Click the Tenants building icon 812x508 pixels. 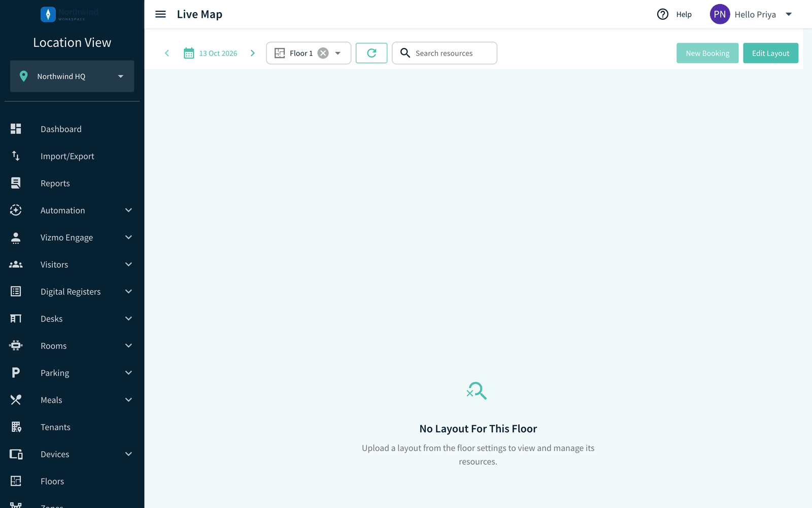pyautogui.click(x=16, y=427)
